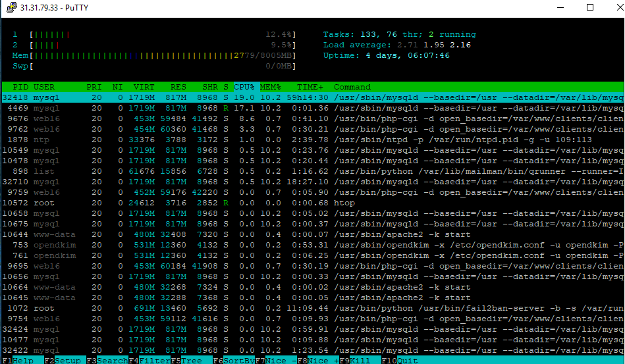The image size is (625, 364).
Task: Select mailman qrunner process PID 898
Action: tap(312, 171)
